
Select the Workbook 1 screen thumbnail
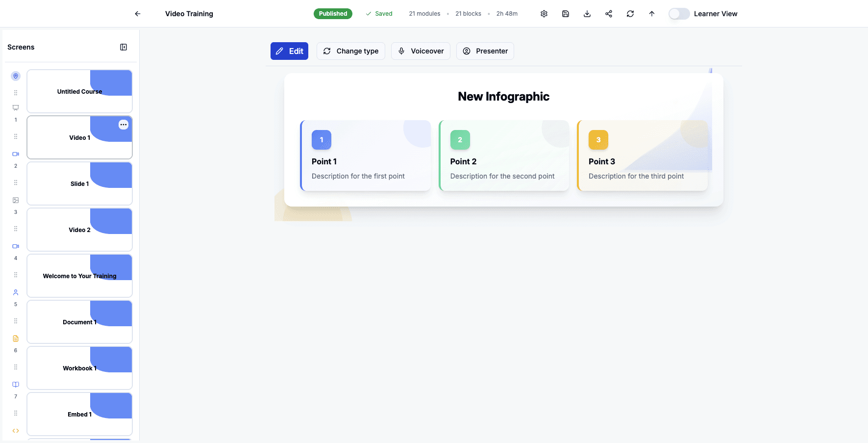point(79,368)
